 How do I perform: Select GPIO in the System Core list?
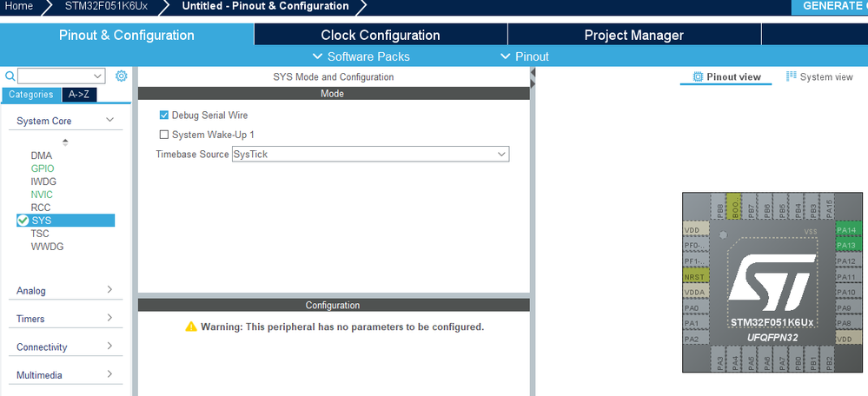click(x=43, y=168)
